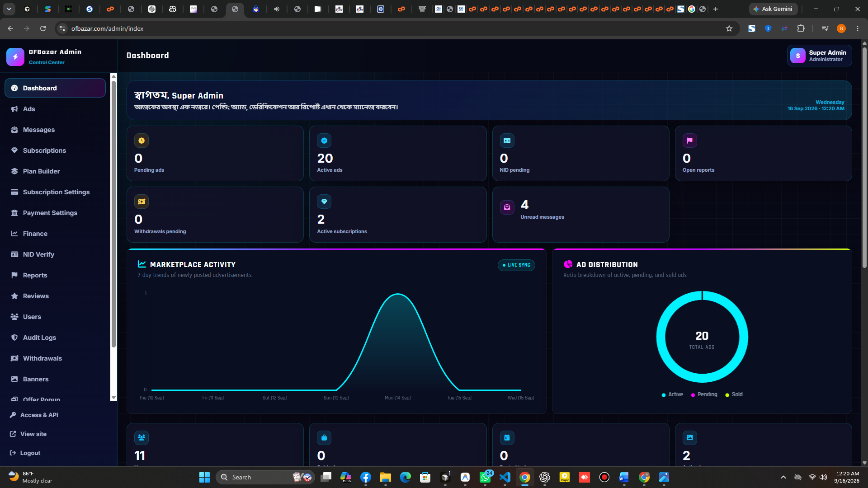
Task: Click the sidebar scrollbar up arrow
Action: point(113,76)
